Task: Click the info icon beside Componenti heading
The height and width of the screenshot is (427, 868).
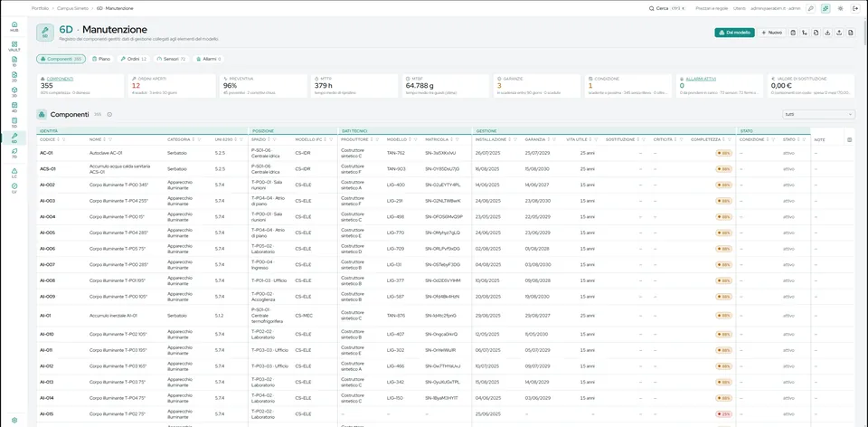Action: click(109, 115)
